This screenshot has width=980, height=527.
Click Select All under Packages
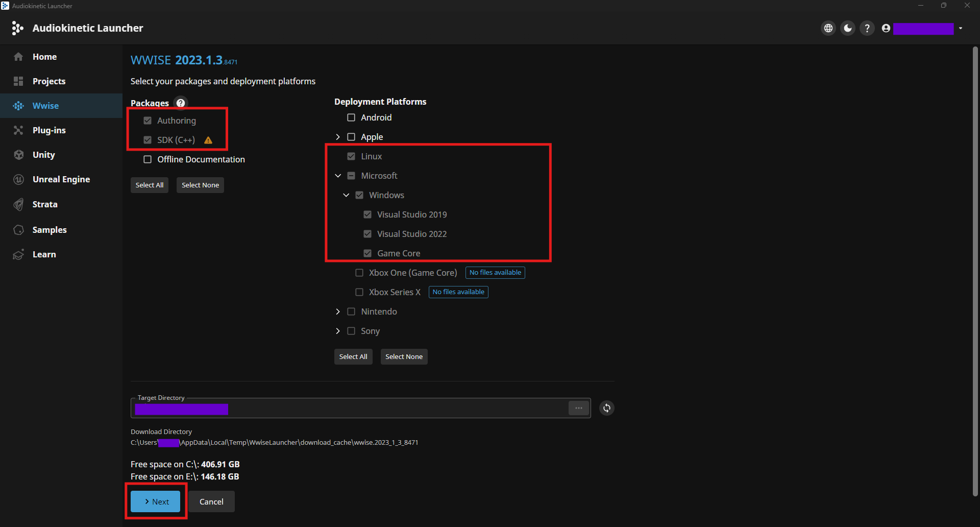click(x=150, y=185)
